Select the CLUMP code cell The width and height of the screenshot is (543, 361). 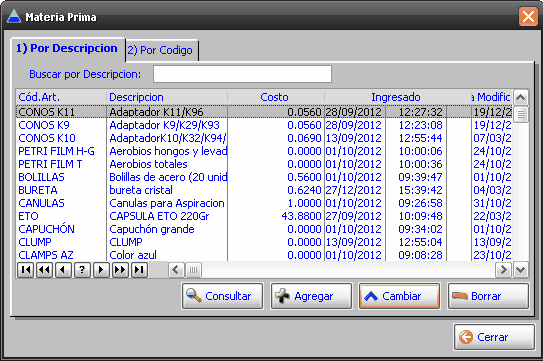pos(35,242)
